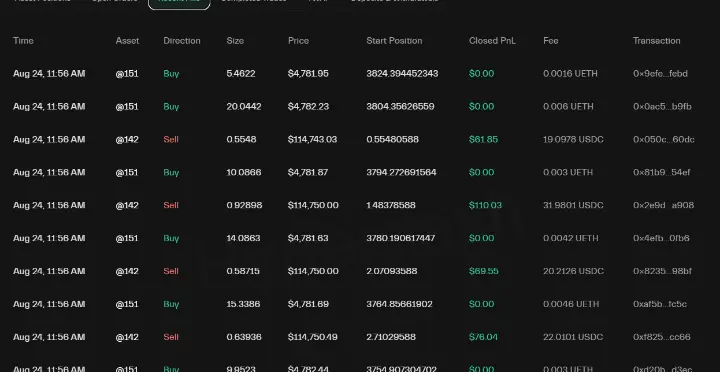Select price $114,743.03
The image size is (720, 372).
[312, 140]
